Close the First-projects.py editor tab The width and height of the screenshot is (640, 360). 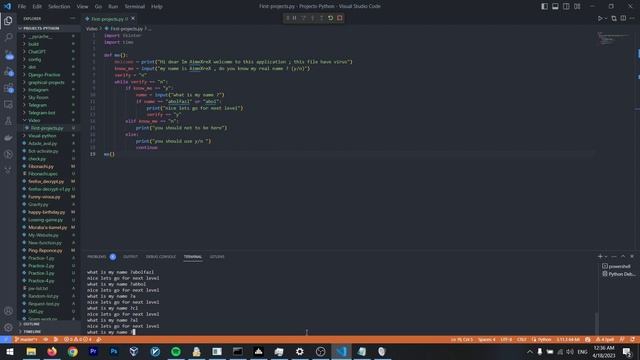133,19
